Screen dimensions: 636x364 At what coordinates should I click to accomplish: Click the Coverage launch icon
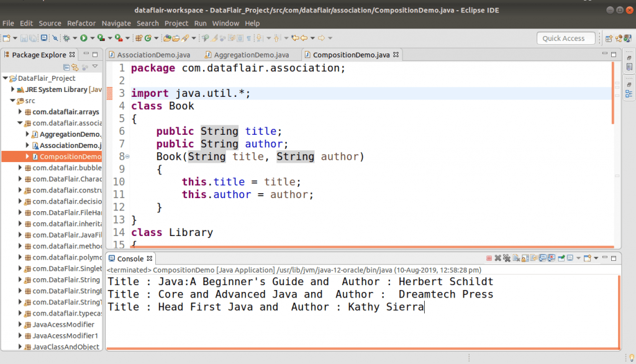tap(101, 38)
